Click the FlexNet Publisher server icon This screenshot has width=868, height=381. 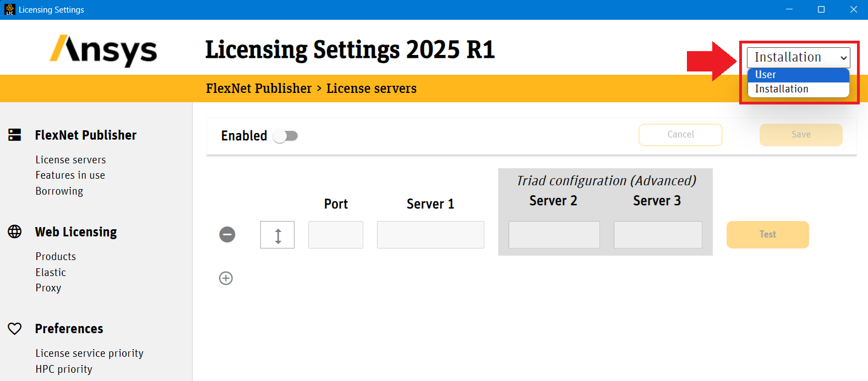click(15, 135)
